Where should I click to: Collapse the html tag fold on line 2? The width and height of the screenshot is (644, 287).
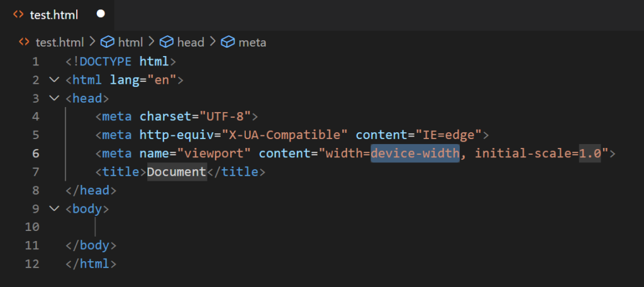(x=54, y=79)
